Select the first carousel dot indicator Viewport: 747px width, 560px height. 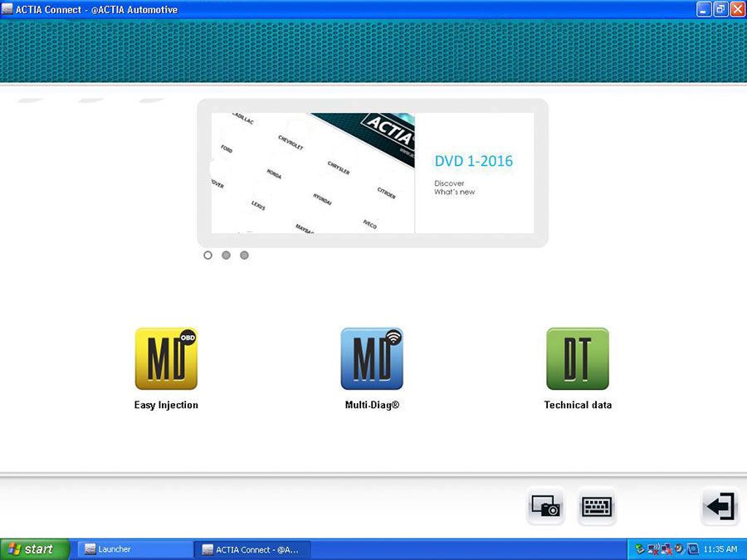tap(207, 256)
